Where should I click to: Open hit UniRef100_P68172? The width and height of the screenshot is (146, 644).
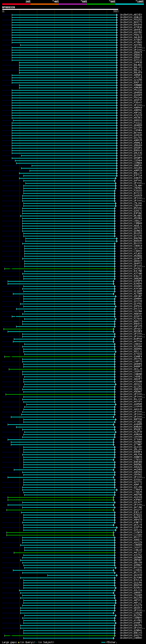tap(131, 35)
